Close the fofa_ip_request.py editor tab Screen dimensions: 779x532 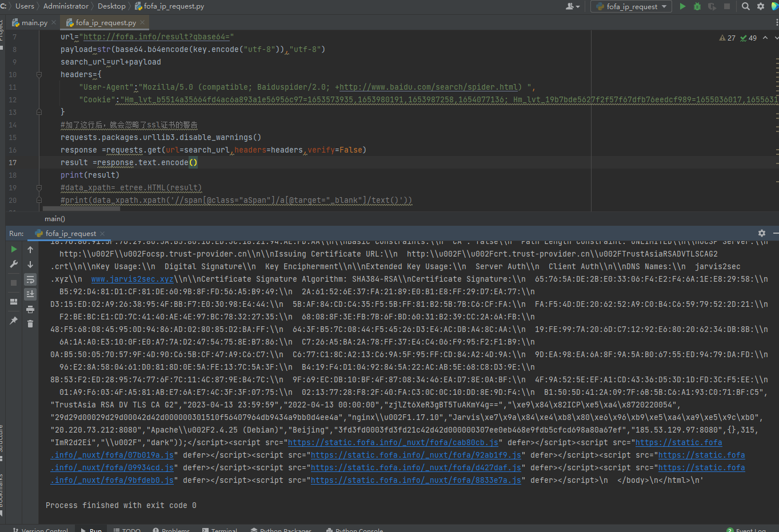pyautogui.click(x=142, y=22)
